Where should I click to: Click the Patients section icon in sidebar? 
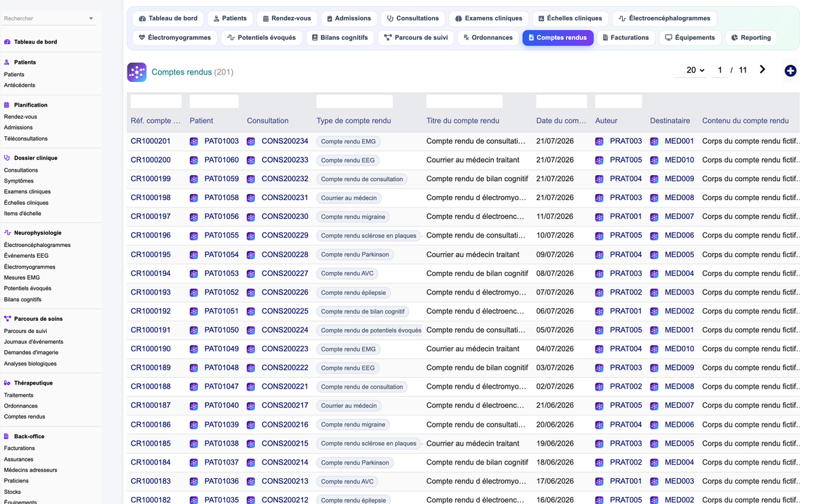tap(7, 62)
